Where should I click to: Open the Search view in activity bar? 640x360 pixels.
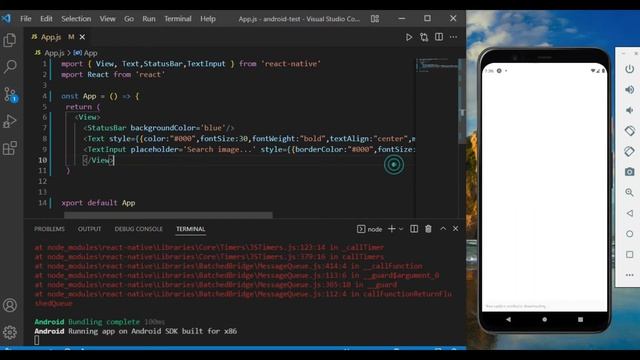(x=10, y=66)
